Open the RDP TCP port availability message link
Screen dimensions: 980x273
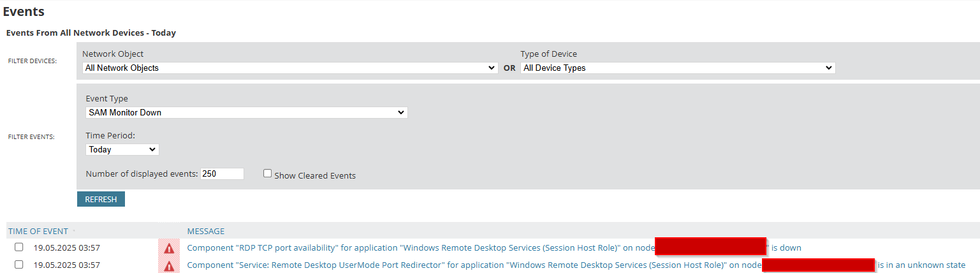point(494,247)
